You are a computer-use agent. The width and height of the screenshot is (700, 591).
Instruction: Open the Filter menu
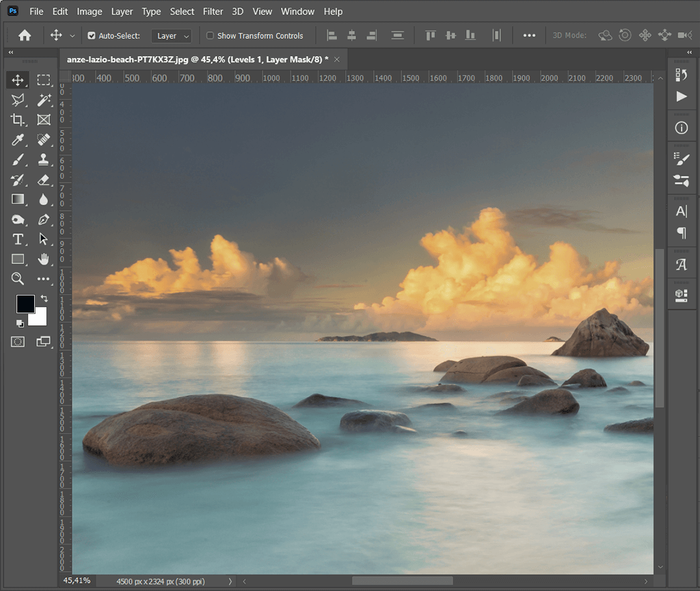coord(213,12)
